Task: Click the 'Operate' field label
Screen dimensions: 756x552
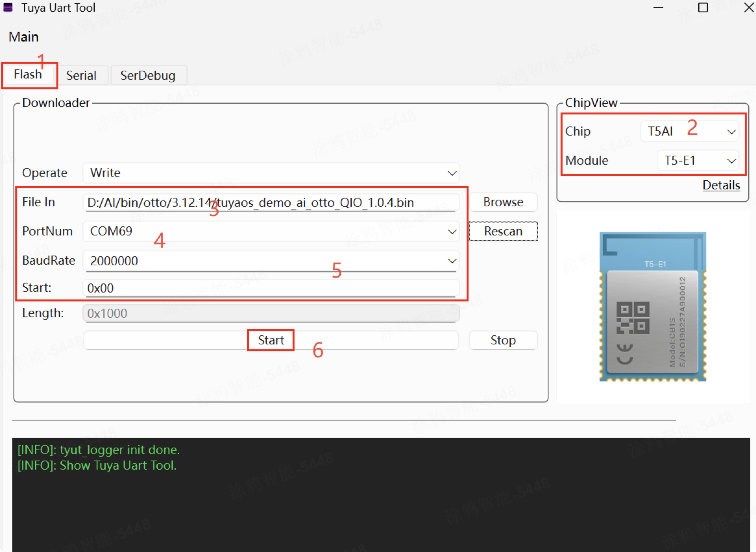Action: pyautogui.click(x=45, y=173)
